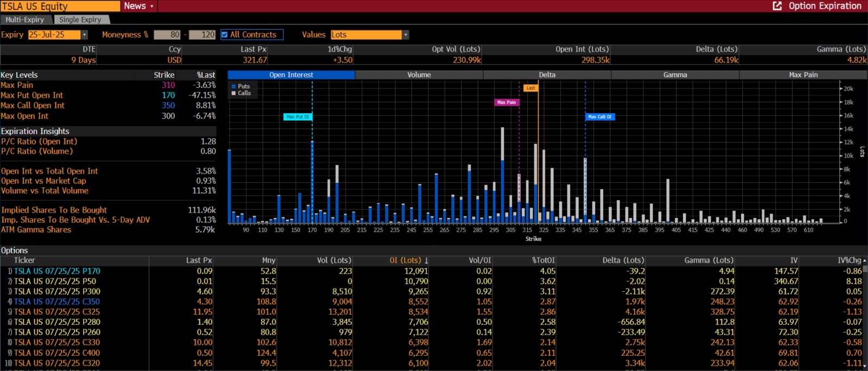Viewport: 868px width, 371px height.
Task: Click the Implied Shares To Be Bought row
Action: coord(108,210)
